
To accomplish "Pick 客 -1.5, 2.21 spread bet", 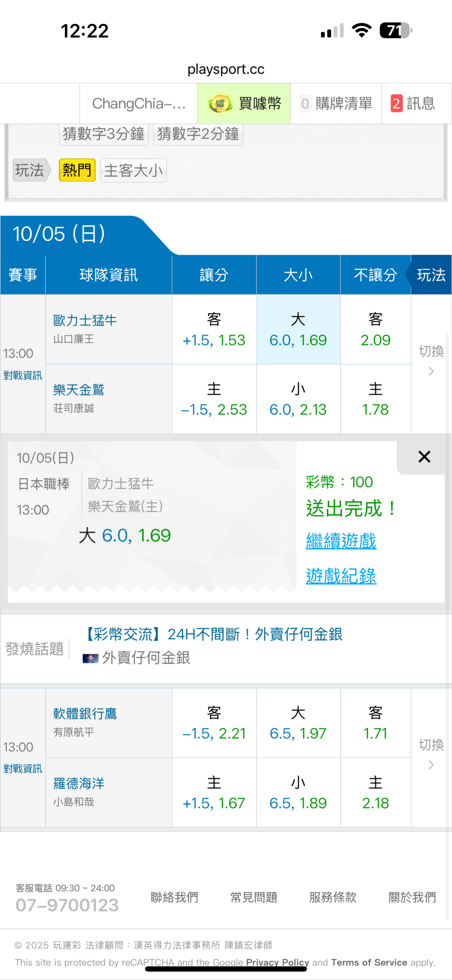I will click(214, 723).
